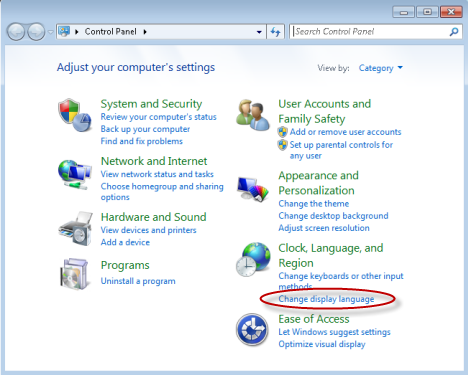Click the search magnifier icon
Screen dimensions: 468x375
coord(454,32)
